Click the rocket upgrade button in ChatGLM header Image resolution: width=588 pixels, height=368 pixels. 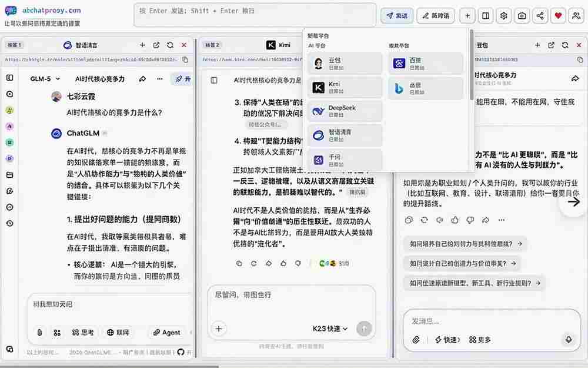click(x=183, y=79)
